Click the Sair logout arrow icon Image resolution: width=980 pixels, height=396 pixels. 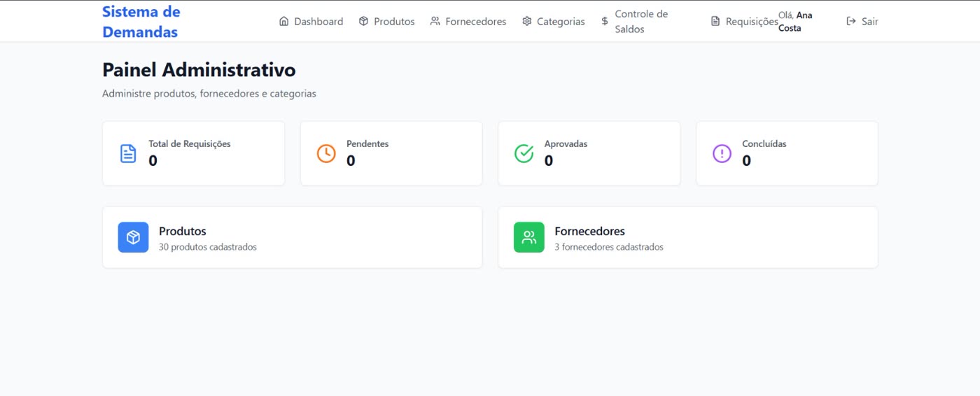pyautogui.click(x=851, y=21)
